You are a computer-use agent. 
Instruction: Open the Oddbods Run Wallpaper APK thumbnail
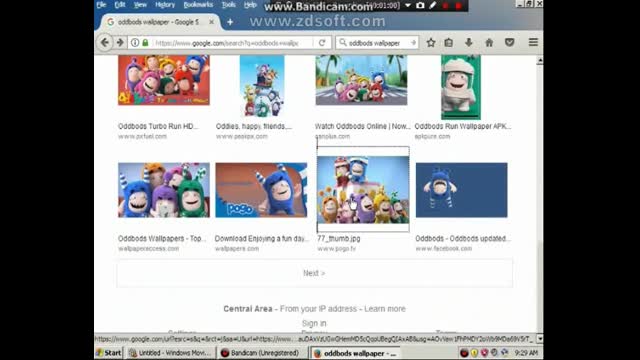point(461,87)
